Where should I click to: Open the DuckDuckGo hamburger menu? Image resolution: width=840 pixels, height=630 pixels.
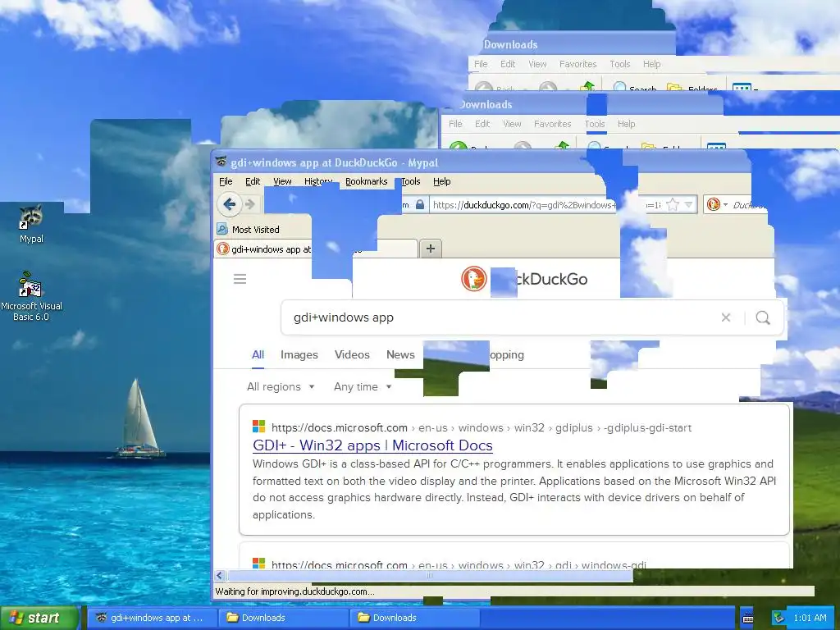[x=240, y=279]
